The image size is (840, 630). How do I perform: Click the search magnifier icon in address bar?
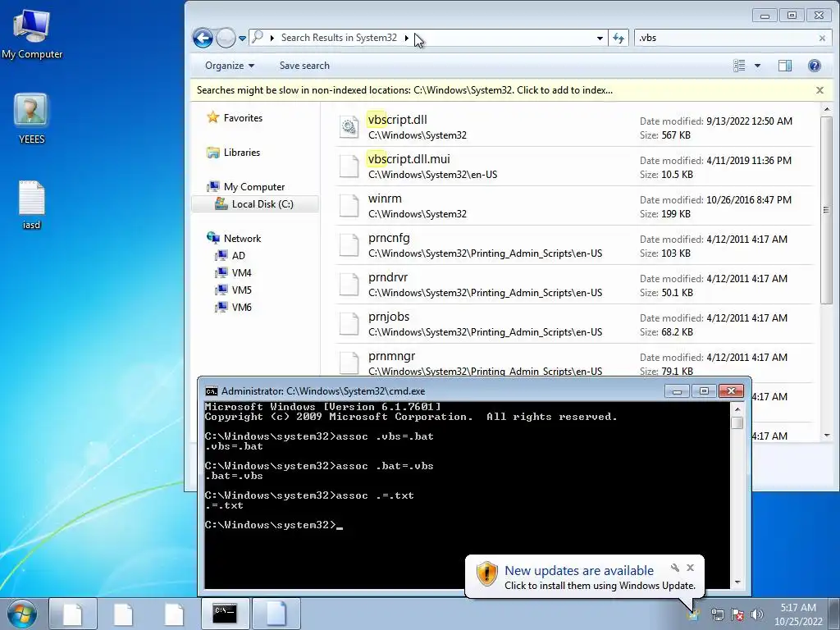(258, 37)
